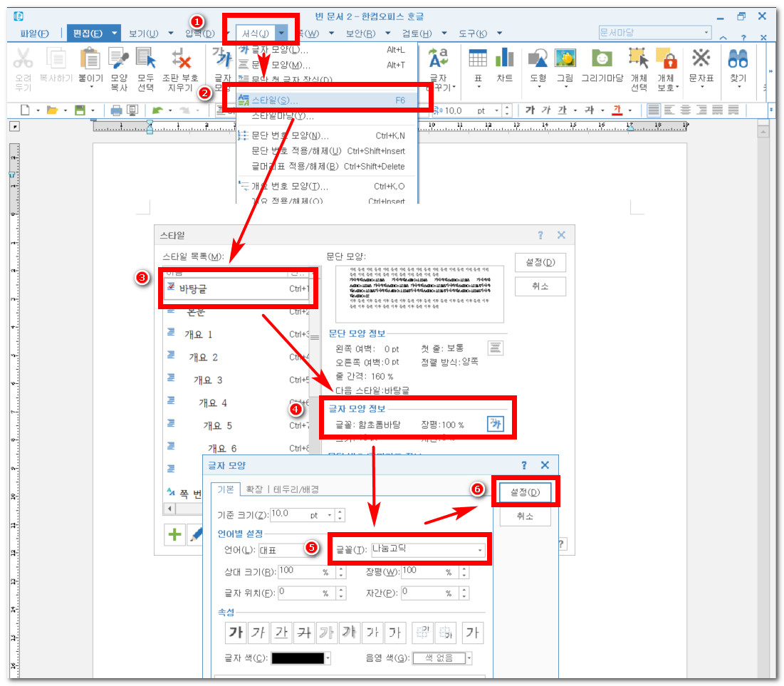Viewport: 784px width, 686px height.
Task: Click the 색 없음 shading color swatch
Action: 439,658
